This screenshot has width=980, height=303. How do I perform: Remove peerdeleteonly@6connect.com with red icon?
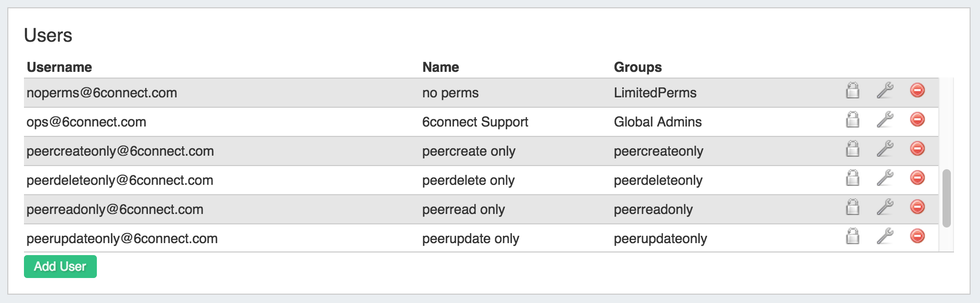(x=917, y=178)
